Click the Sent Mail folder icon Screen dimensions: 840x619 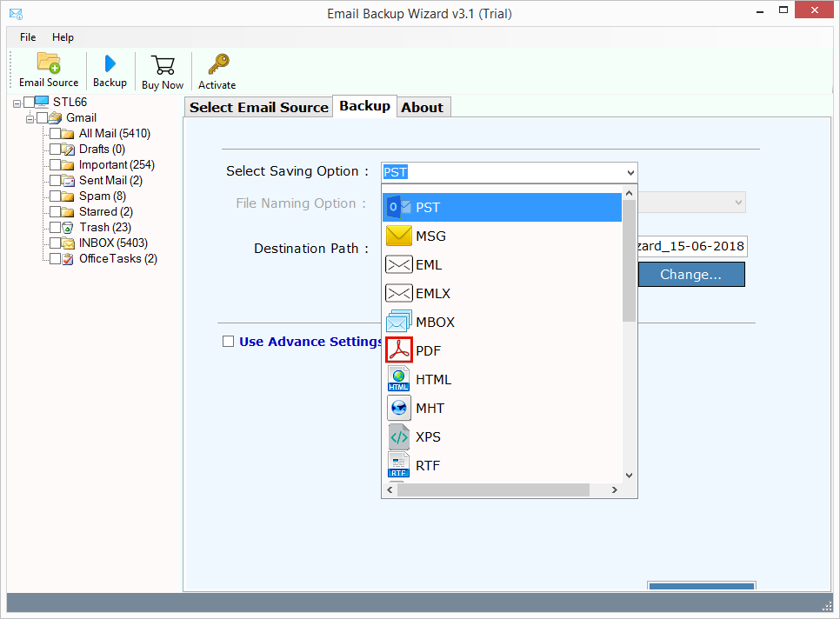[68, 181]
